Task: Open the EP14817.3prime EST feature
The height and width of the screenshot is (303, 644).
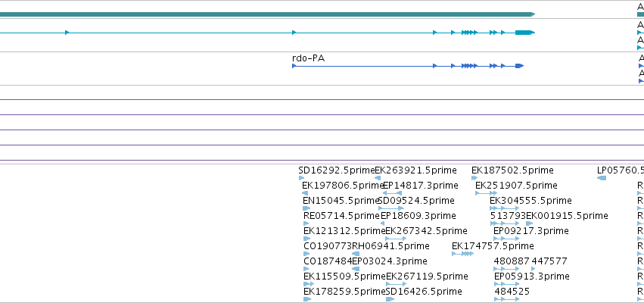Action: click(392, 193)
